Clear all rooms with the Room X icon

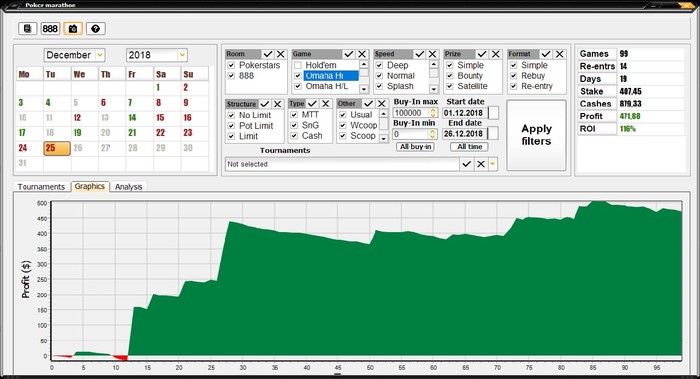point(280,54)
